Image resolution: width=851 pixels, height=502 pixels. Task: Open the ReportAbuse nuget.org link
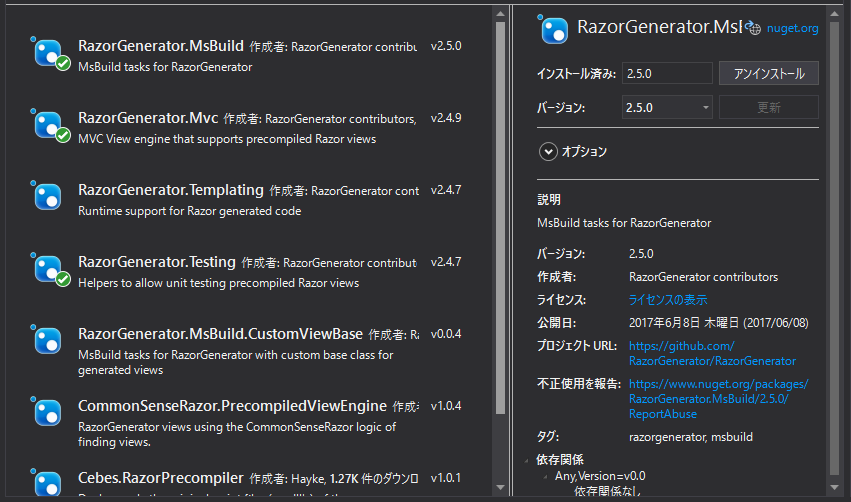pos(718,399)
